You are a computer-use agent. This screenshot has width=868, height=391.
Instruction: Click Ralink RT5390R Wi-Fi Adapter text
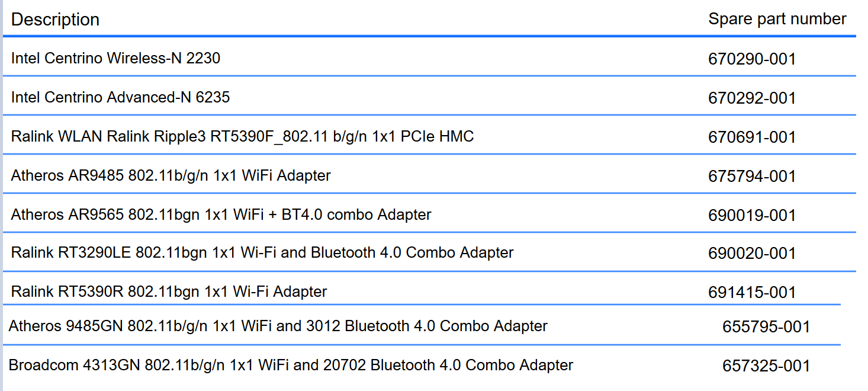pos(169,291)
